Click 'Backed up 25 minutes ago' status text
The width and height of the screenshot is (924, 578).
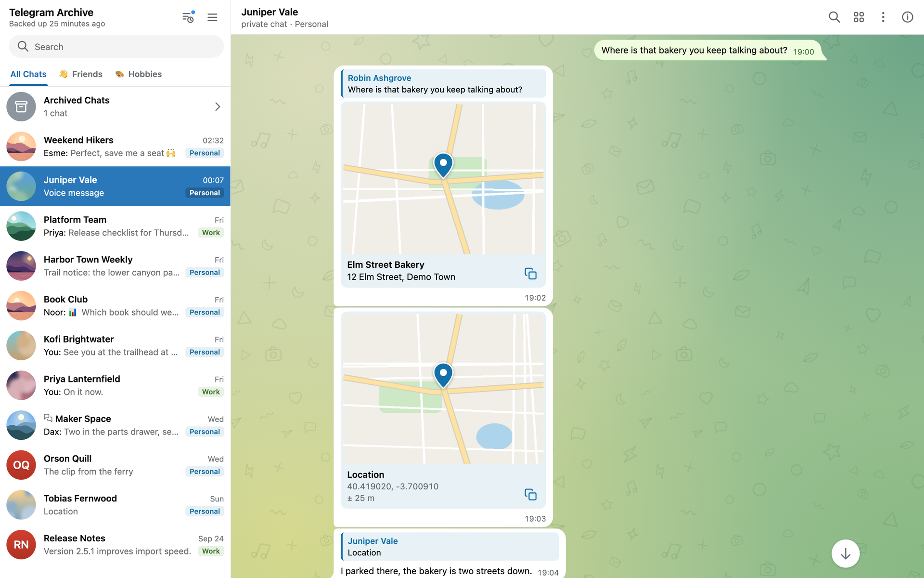57,24
